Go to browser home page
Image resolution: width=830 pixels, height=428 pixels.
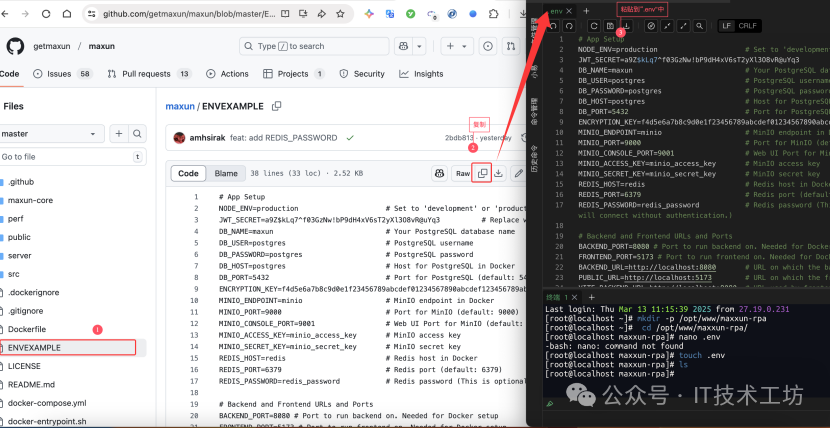67,14
